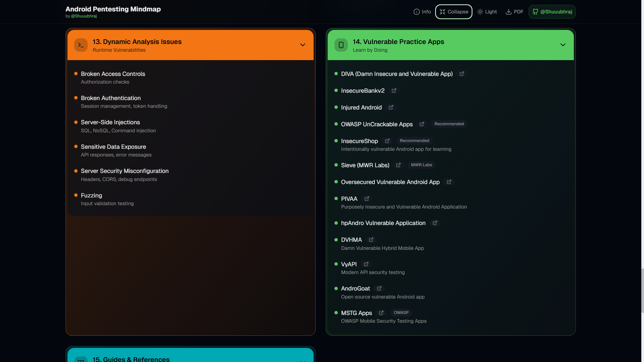The height and width of the screenshot is (362, 644).
Task: Click the DIVA (Damn Insecure and Vulnerable App) text
Action: click(397, 74)
